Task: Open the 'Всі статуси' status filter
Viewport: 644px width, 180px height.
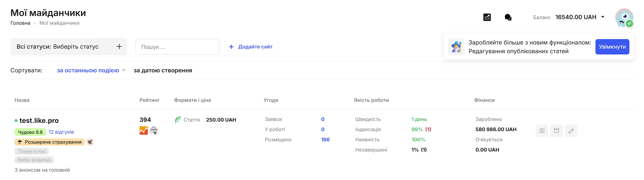Action: [x=69, y=47]
